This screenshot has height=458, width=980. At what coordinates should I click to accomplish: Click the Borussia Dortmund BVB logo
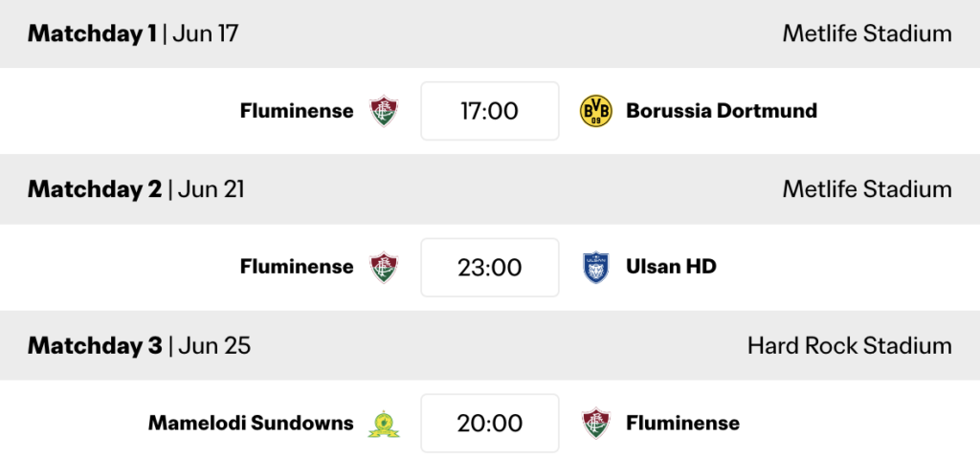(x=595, y=111)
